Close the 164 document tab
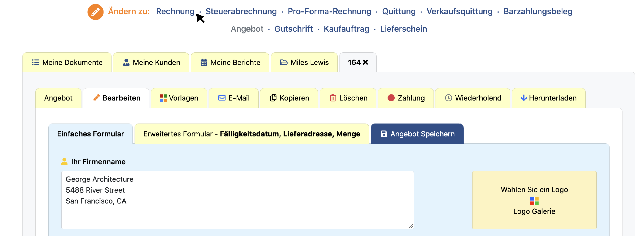This screenshot has width=644, height=236. [365, 62]
